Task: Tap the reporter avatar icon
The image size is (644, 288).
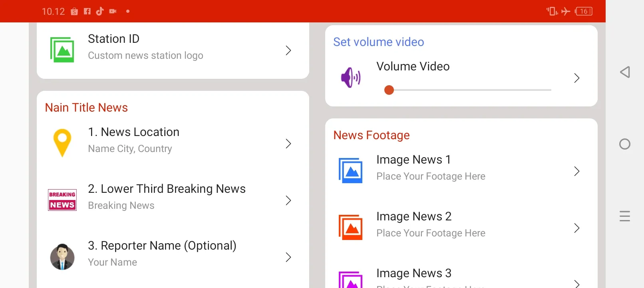Action: click(x=62, y=257)
